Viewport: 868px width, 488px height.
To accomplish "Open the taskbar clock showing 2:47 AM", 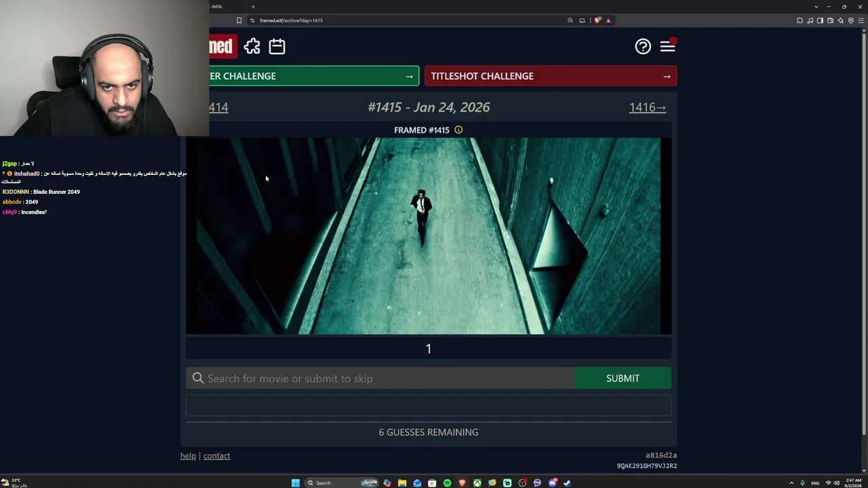I will click(854, 483).
